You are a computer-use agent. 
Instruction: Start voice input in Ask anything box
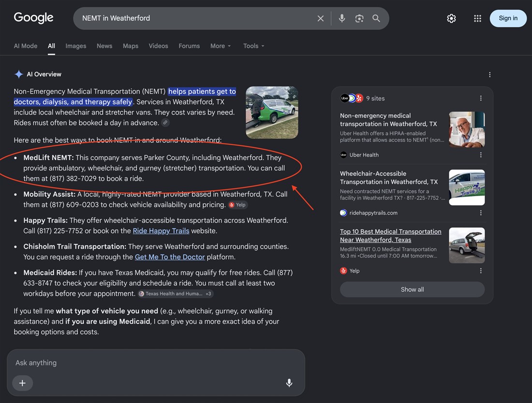(289, 383)
